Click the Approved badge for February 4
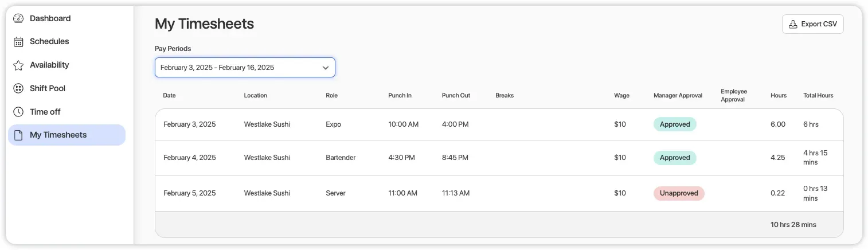Image resolution: width=868 pixels, height=250 pixels. click(x=675, y=158)
